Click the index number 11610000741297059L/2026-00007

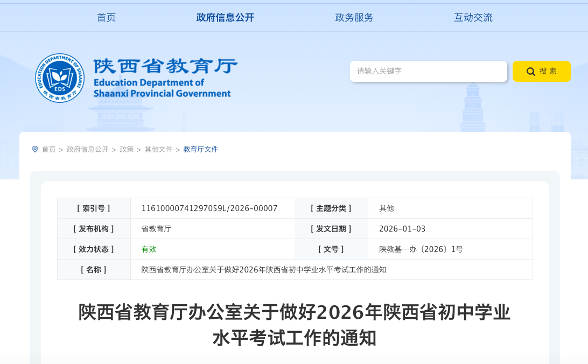click(x=209, y=208)
